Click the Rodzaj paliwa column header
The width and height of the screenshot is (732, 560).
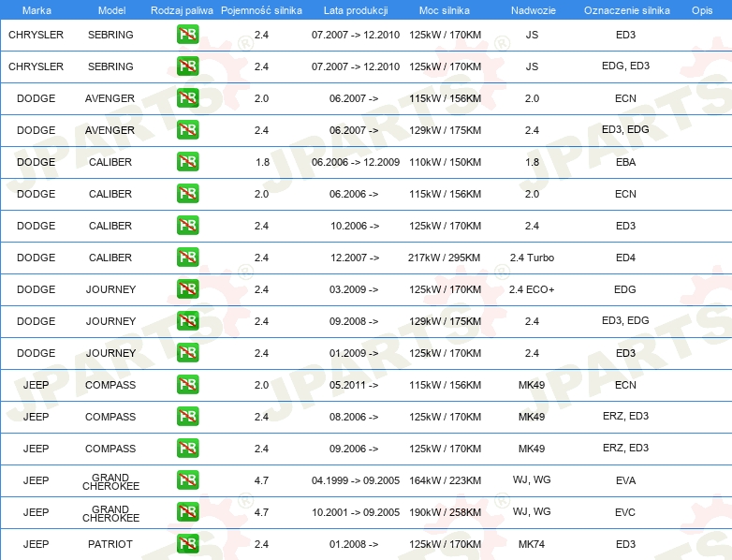pyautogui.click(x=182, y=10)
